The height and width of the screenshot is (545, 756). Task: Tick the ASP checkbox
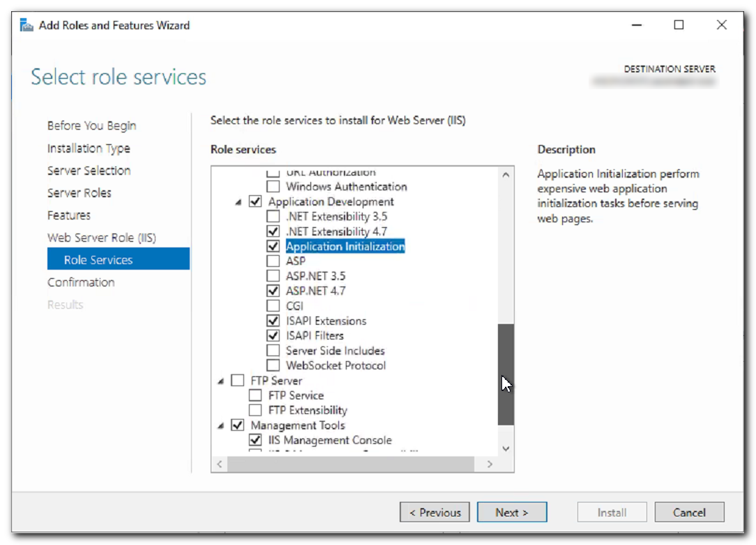coord(273,261)
